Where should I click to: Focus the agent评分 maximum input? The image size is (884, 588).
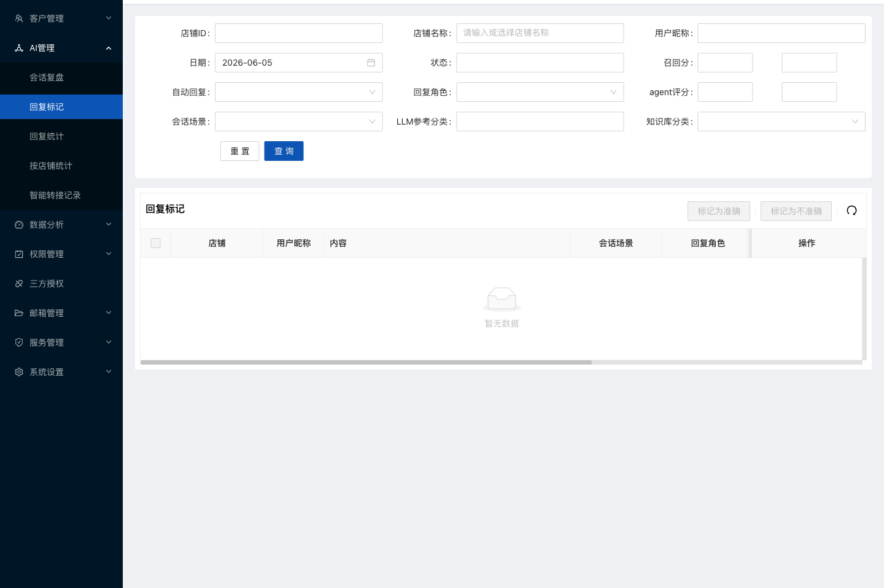click(x=809, y=92)
